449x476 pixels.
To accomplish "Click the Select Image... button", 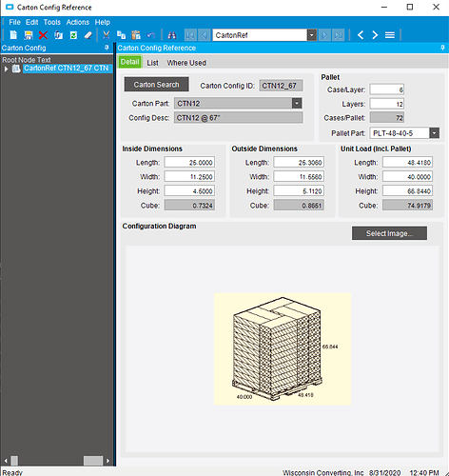I will 389,233.
